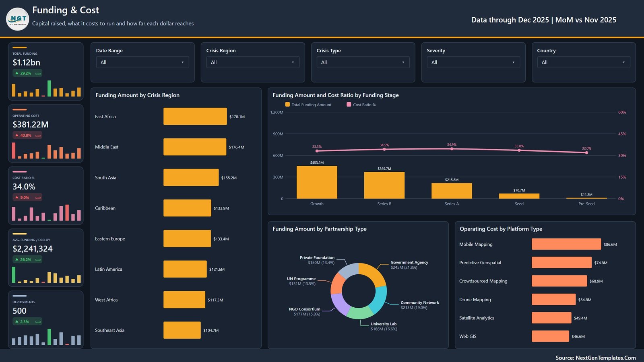Viewport: 644px width, 362px height.
Task: Click the Mobile Mapping cost bar
Action: pyautogui.click(x=566, y=244)
